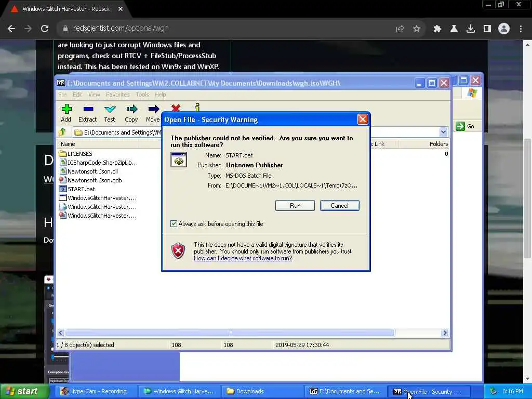Open the Tools menu in 7-Zip

(142, 95)
